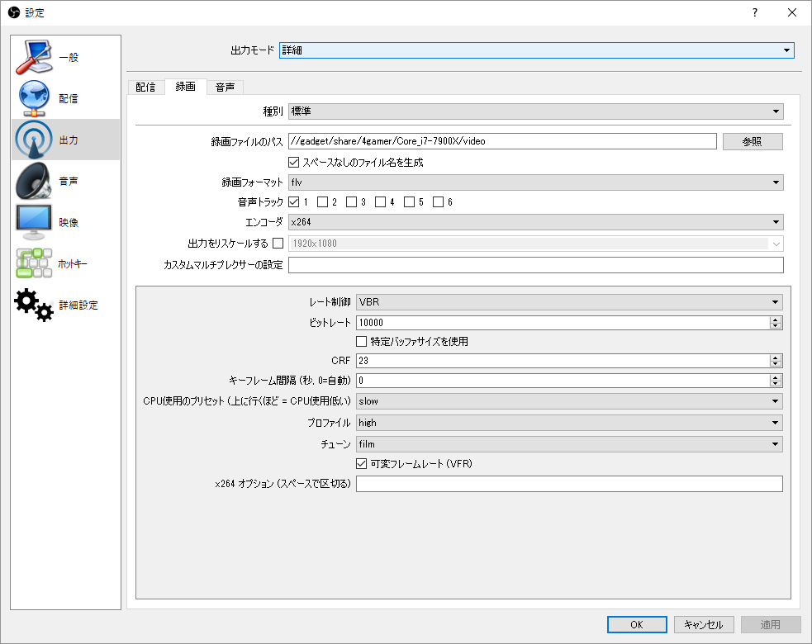Open CPU使用のプリセット dropdown showing slow
Viewport: 812px width, 644px height.
pyautogui.click(x=569, y=401)
